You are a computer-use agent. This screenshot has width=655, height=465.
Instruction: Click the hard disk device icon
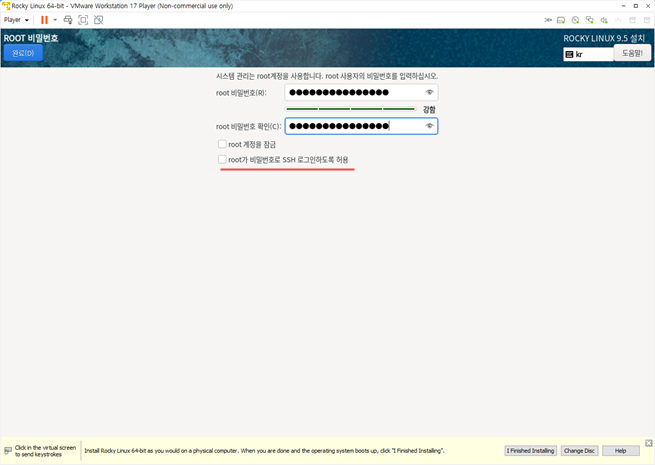561,20
